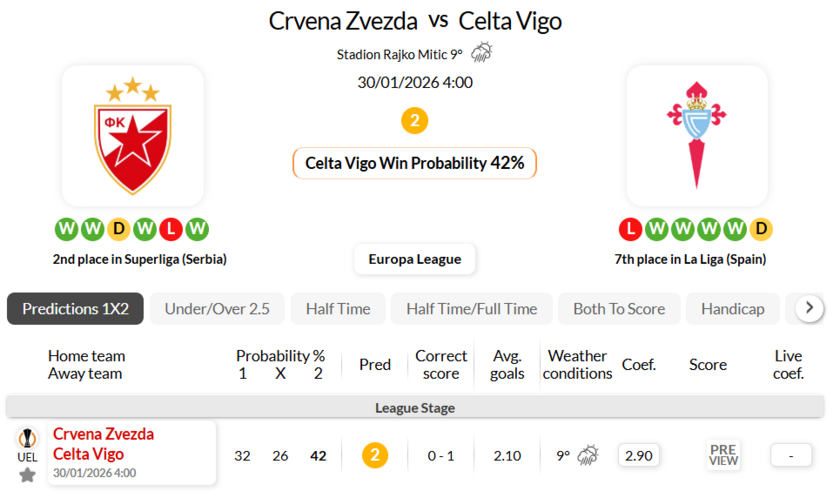
Task: Collapse the League Stage section header
Action: [x=414, y=408]
